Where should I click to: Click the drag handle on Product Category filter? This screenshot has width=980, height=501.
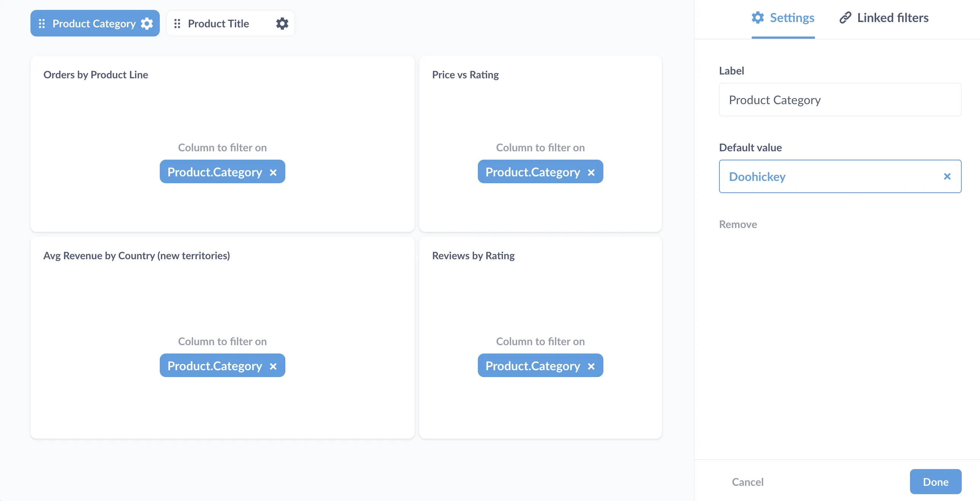click(42, 23)
